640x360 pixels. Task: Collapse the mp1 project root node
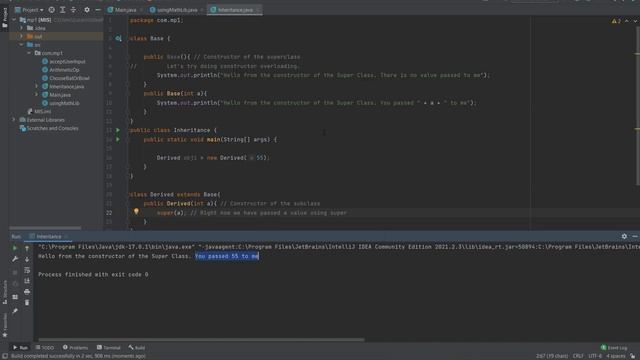coord(15,20)
